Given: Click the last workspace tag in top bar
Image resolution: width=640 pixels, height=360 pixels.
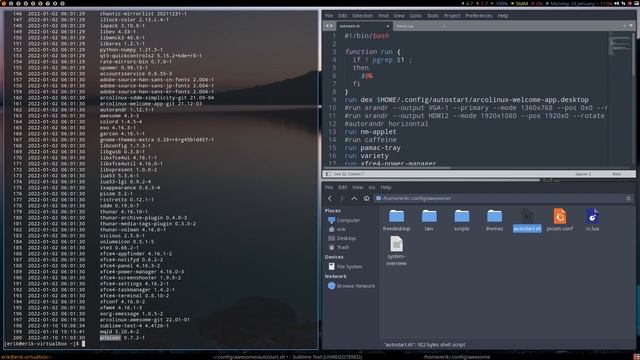Looking at the screenshot, I should 62,3.
